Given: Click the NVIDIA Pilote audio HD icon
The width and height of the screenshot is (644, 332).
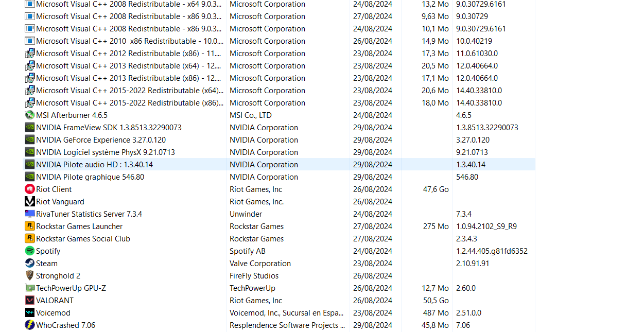Looking at the screenshot, I should click(30, 165).
